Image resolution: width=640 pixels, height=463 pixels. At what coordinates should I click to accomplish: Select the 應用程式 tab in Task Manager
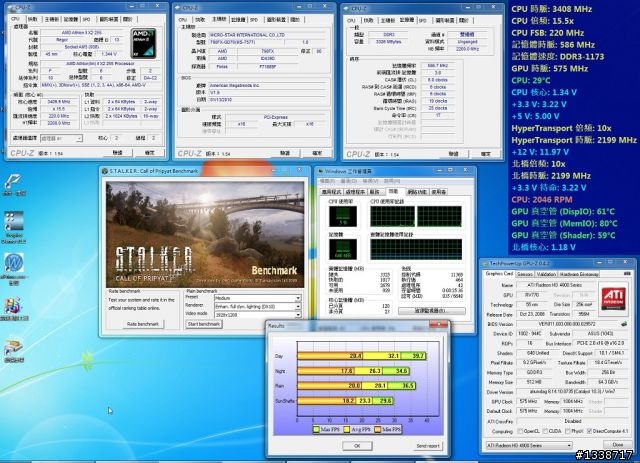(331, 191)
